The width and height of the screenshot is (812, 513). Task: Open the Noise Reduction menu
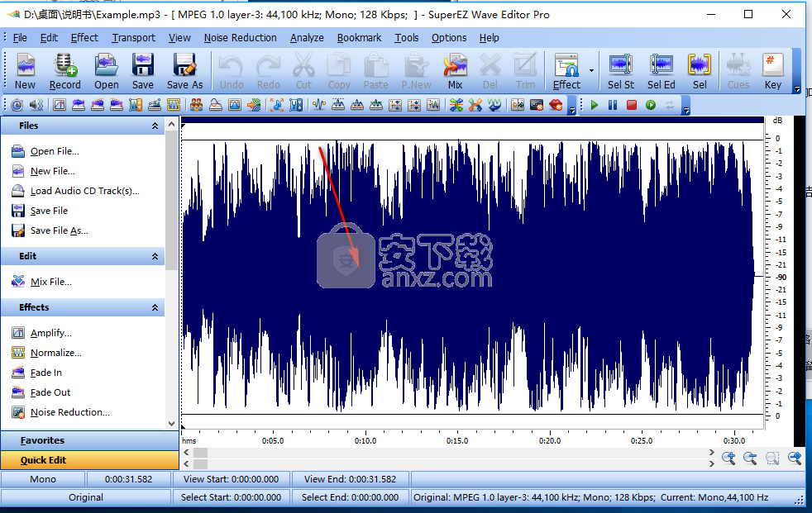241,38
